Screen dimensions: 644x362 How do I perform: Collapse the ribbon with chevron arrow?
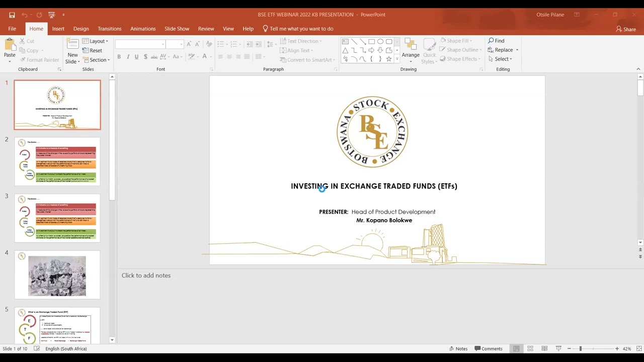(x=638, y=69)
